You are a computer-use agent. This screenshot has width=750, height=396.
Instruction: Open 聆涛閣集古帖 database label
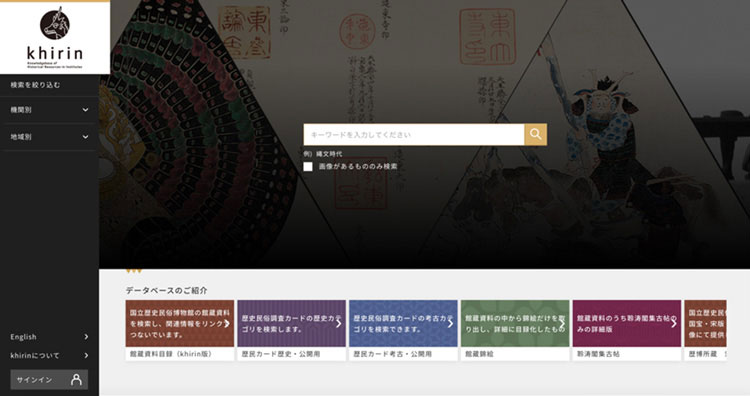599,354
